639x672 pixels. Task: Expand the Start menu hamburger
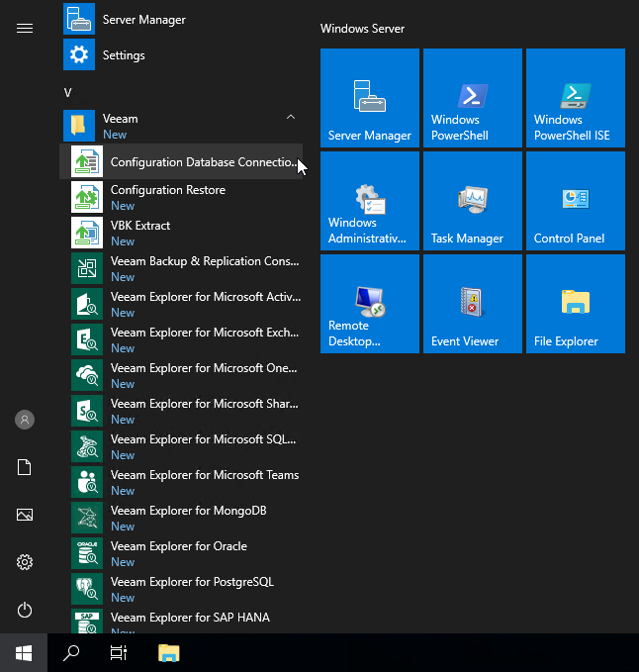point(25,29)
